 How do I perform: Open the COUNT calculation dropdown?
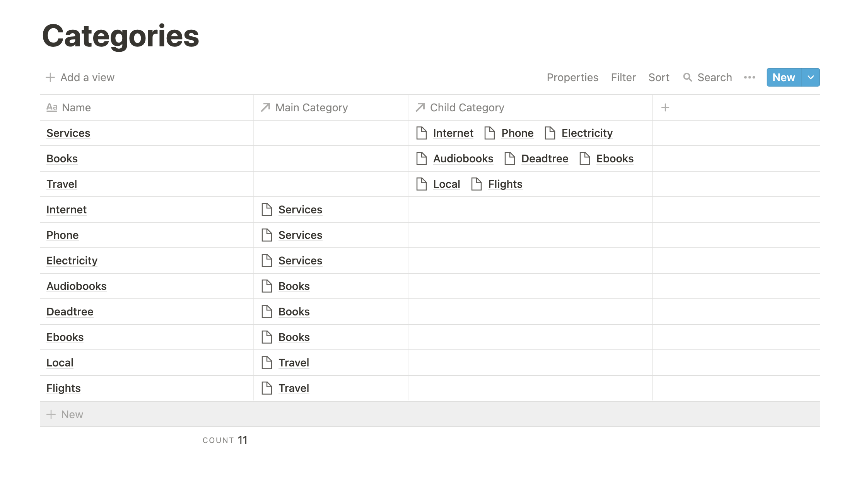[225, 440]
